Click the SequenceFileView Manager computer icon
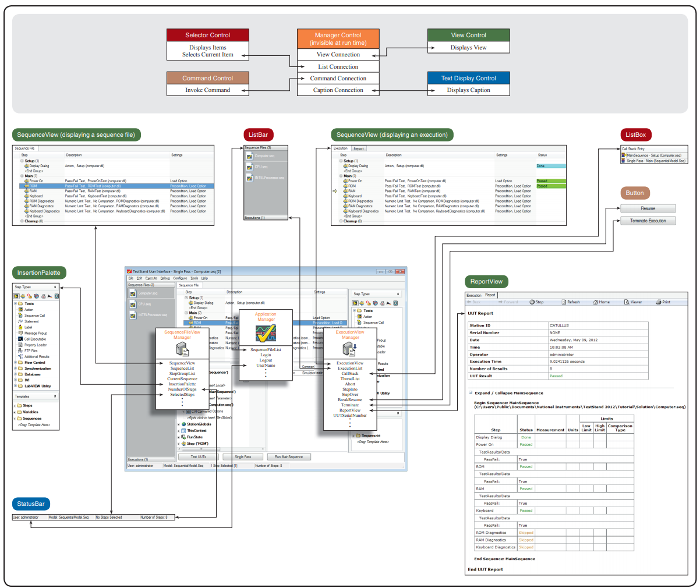Viewport: 700px width, 588px height. tap(182, 349)
